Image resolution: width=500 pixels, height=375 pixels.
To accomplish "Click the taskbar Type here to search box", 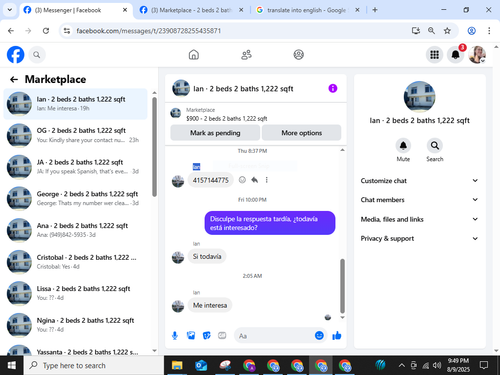I will tap(94, 365).
